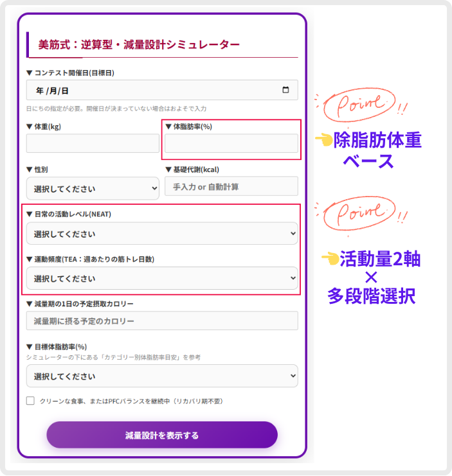Viewport: 452px width, 476px height.
Task: Click the 体脂肪率(%) label
Action: [188, 127]
